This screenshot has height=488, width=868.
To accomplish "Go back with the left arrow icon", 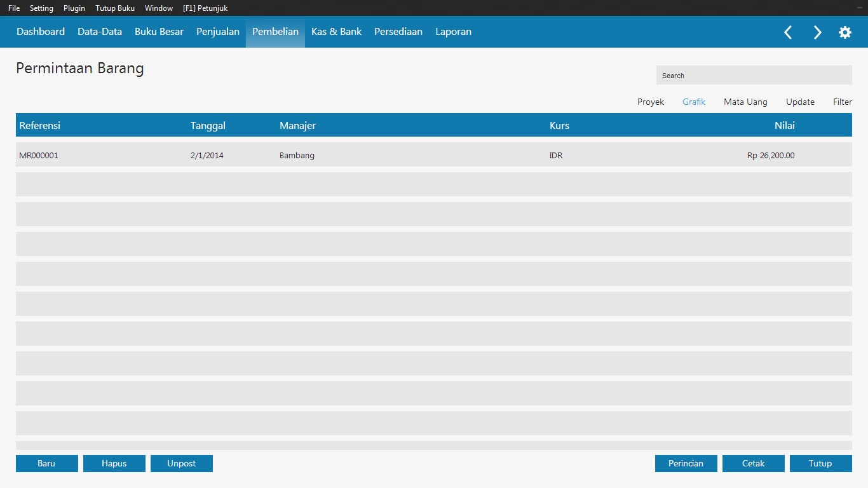I will click(x=788, y=32).
